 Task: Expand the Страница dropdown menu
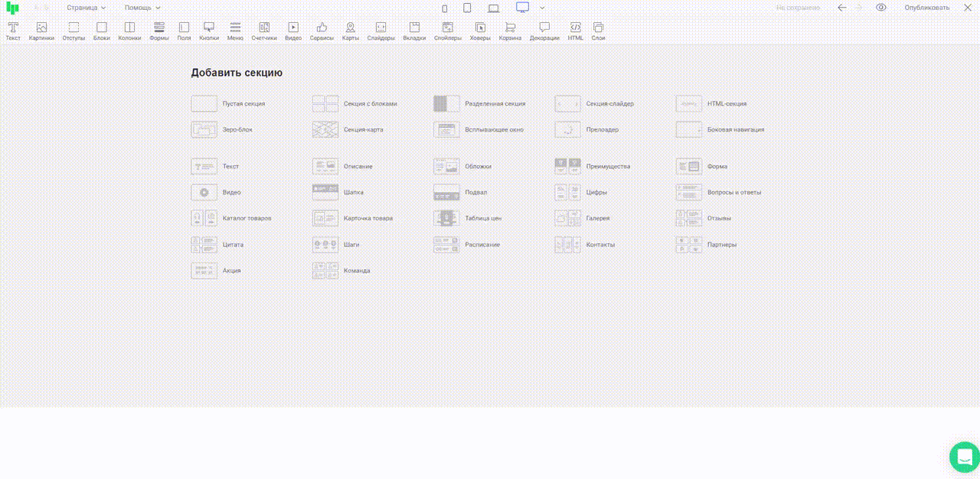coord(86,8)
